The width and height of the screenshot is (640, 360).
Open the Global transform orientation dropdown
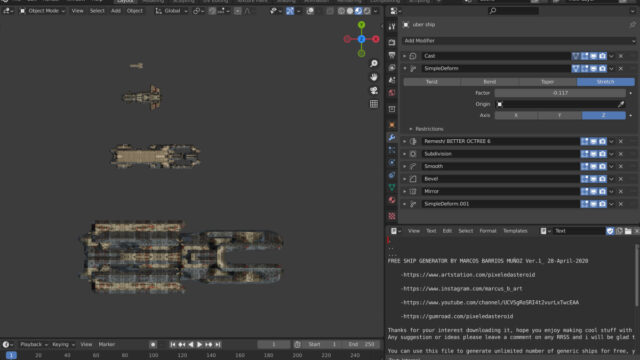coord(171,11)
